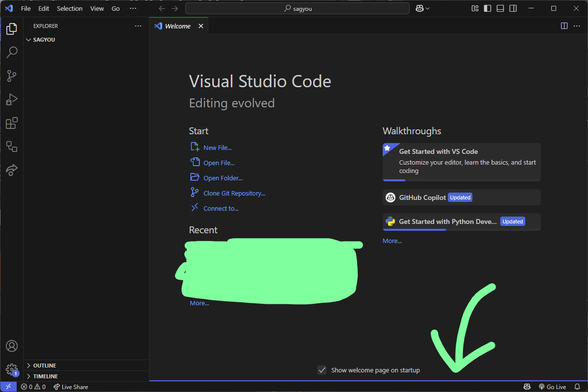Open the Remote Explorer view
Viewport: 588px width, 392px height.
12,147
